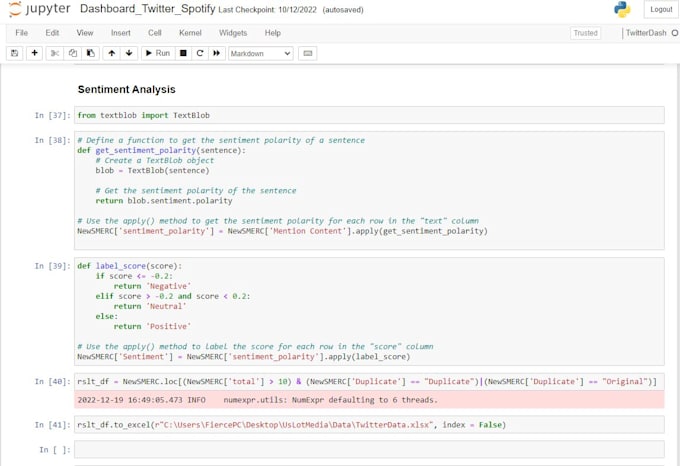
Task: Select the In [38] prompt
Action: [52, 140]
